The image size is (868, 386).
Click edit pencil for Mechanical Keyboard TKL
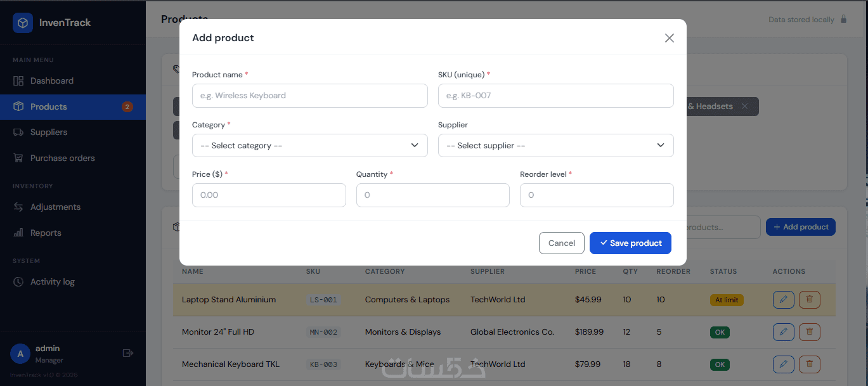(x=784, y=364)
